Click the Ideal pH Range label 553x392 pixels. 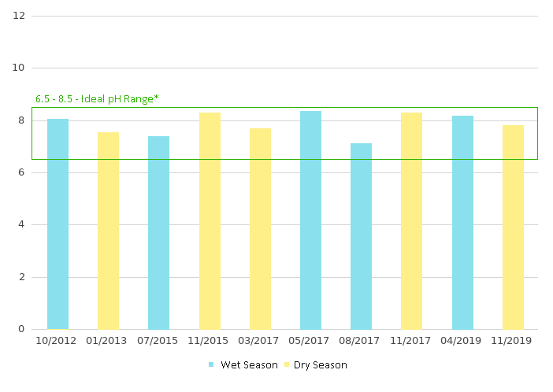point(97,99)
